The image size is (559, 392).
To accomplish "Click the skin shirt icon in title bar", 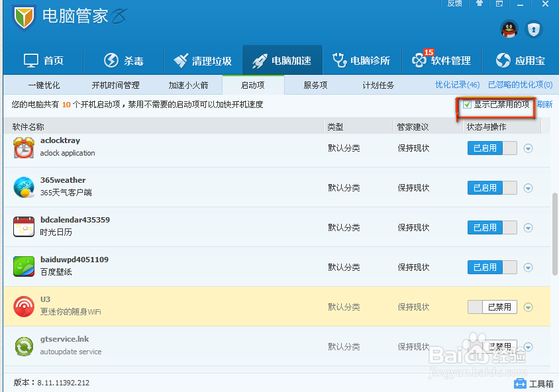I will 480,3.
